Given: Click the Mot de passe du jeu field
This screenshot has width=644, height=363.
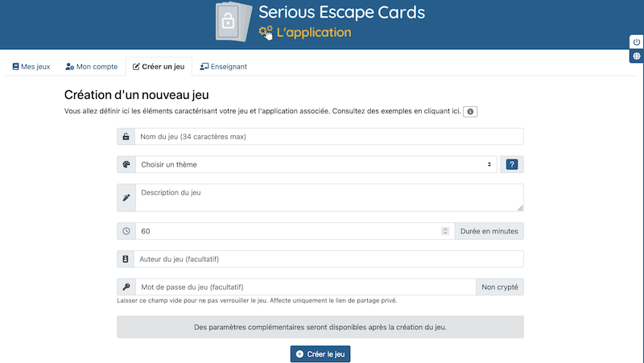Looking at the screenshot, I should coord(306,287).
